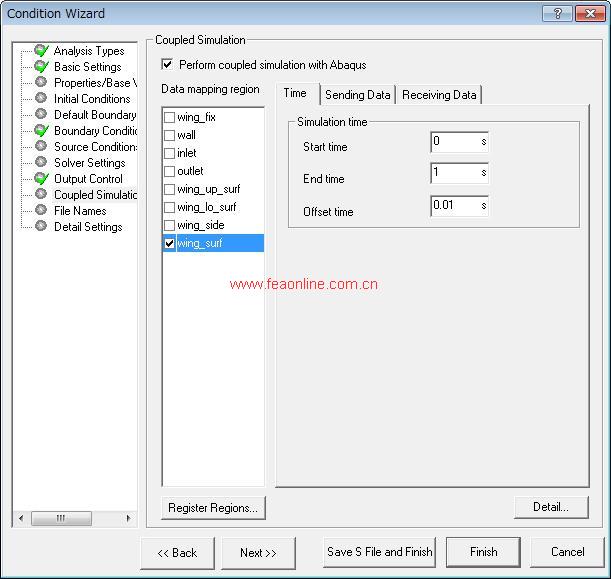Check the outlet mapping region
This screenshot has width=611, height=579.
tap(169, 171)
